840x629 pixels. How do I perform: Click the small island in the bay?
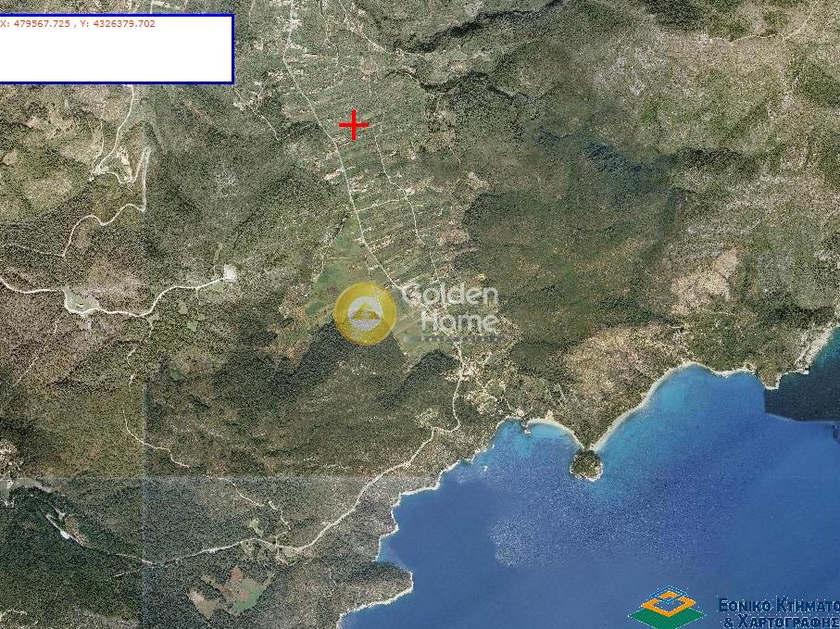pos(585,465)
